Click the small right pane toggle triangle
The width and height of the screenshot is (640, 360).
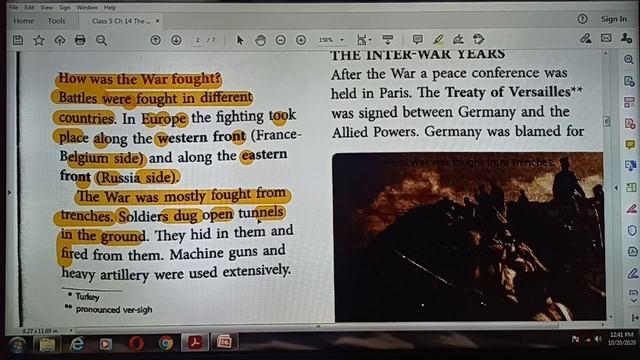[616, 188]
